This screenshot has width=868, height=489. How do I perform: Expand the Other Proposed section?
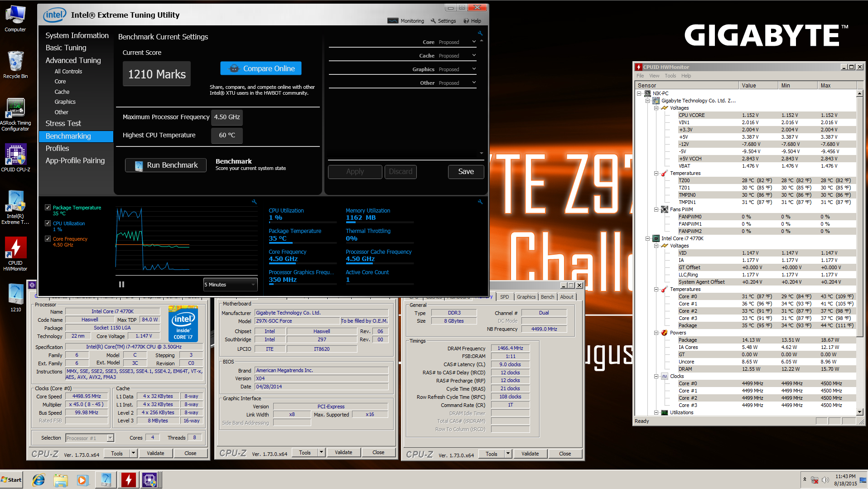474,82
